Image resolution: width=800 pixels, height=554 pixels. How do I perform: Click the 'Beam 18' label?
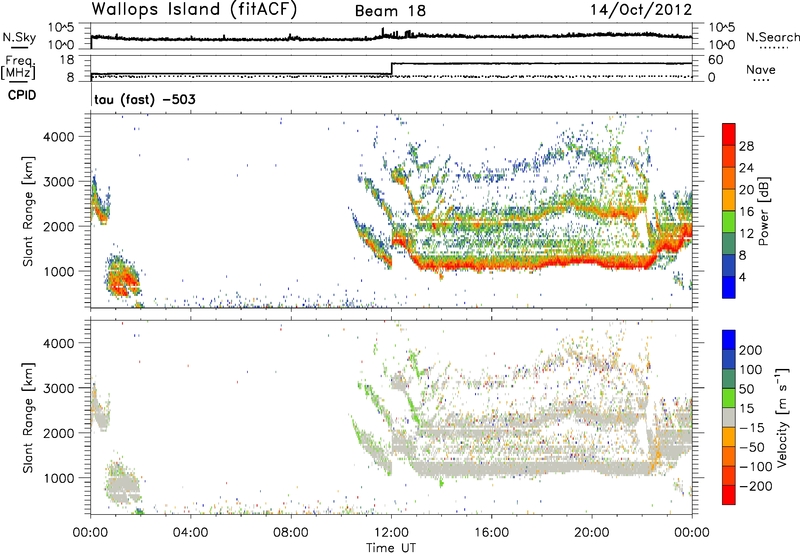pos(390,11)
